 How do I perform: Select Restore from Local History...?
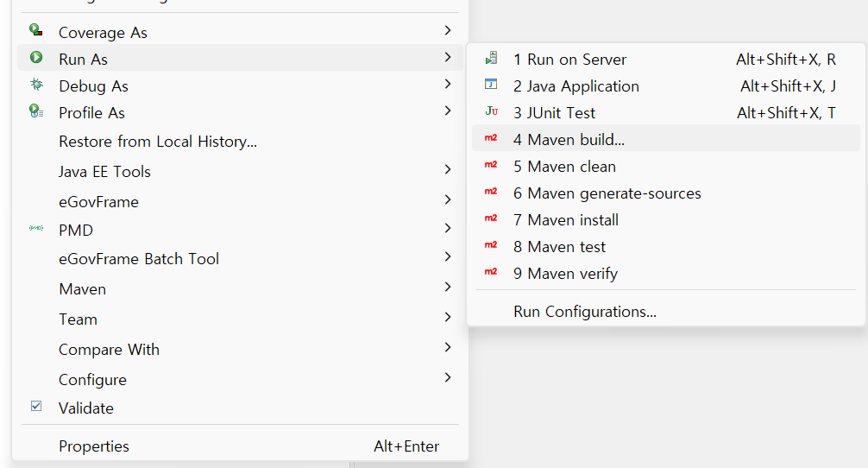(158, 142)
